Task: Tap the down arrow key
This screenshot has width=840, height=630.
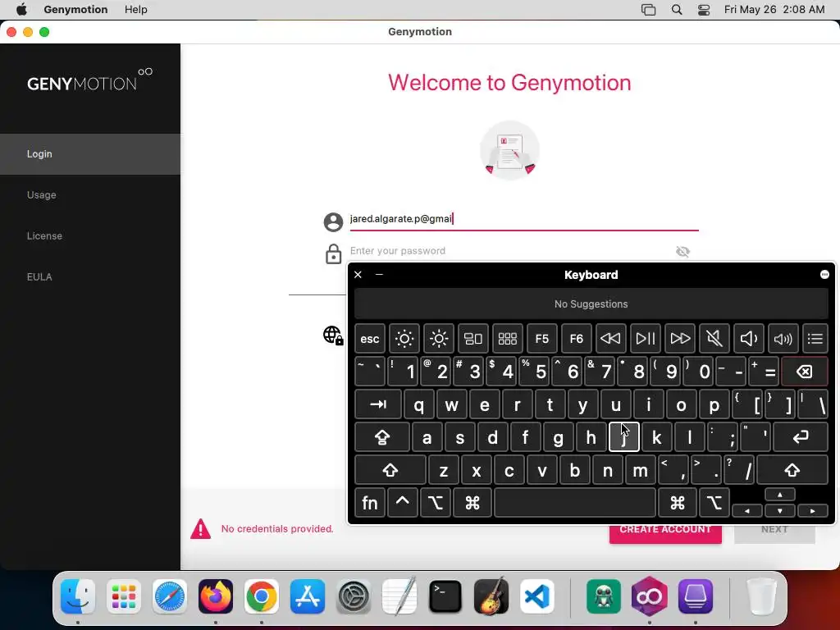Action: [x=780, y=511]
